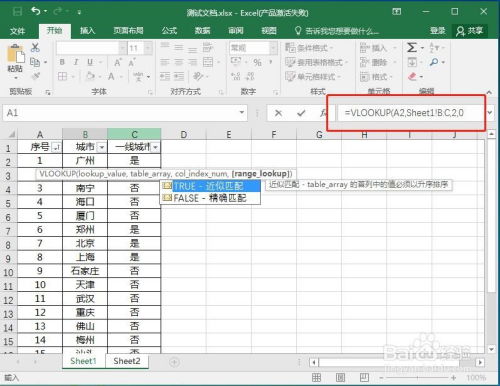
Task: Click Format cells button in ribbon
Action: (x=377, y=77)
